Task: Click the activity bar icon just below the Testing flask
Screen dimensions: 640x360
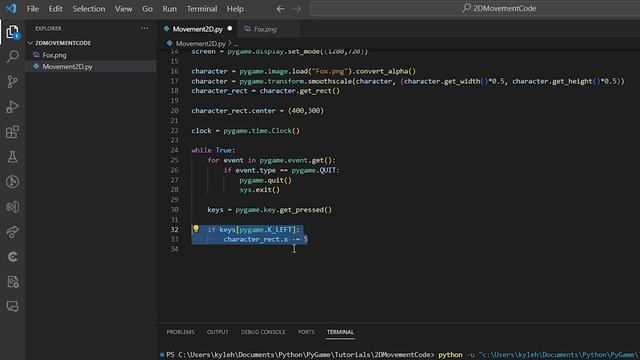Action: tap(13, 182)
